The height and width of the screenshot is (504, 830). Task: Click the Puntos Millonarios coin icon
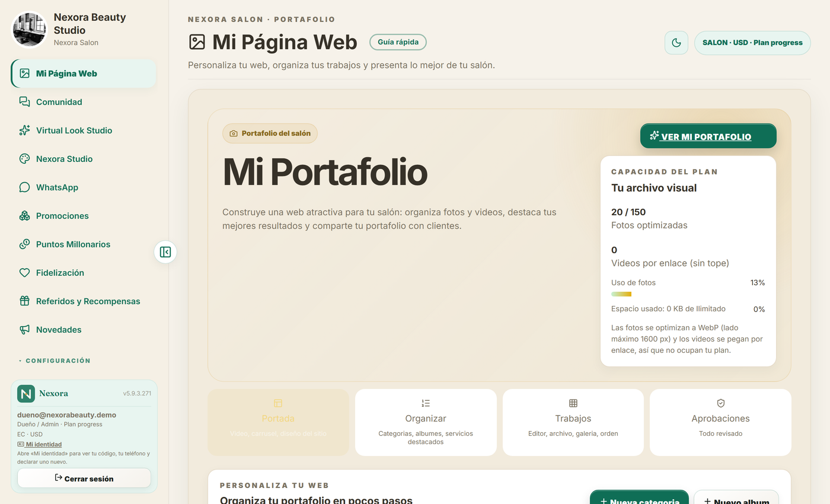click(24, 244)
